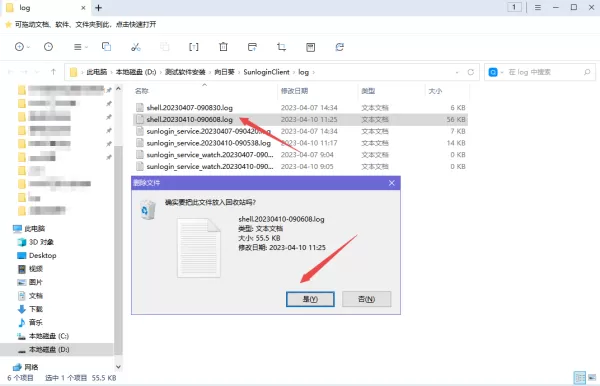The image size is (600, 386).
Task: Select sunlogin_service_watch.20230407 file
Action: click(x=300, y=155)
